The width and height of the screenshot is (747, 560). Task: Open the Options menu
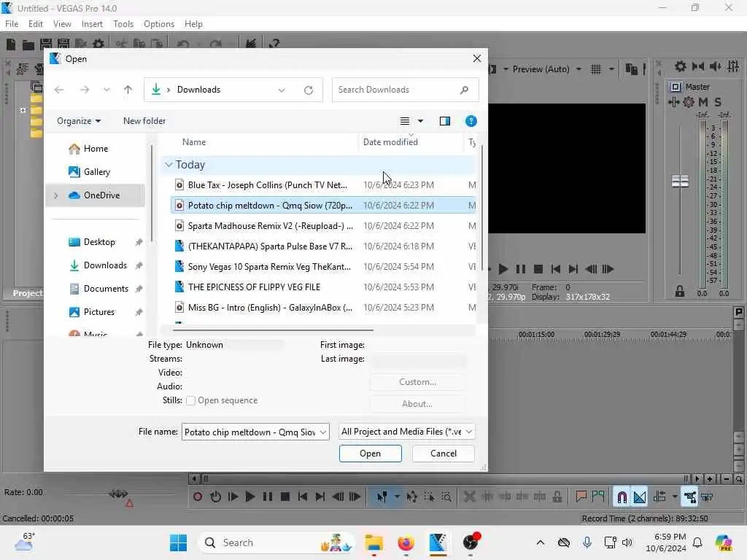(159, 24)
